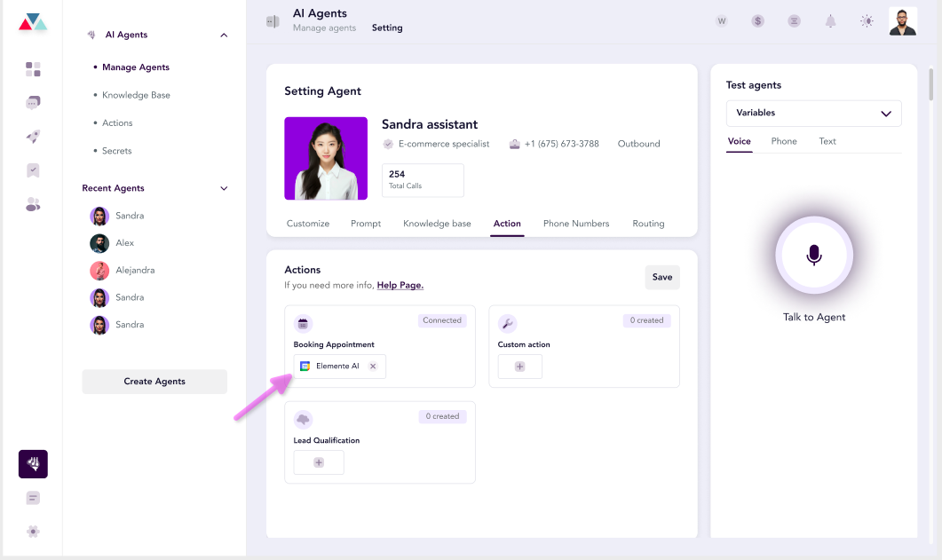This screenshot has width=942, height=560.
Task: Switch to the Customize tab
Action: click(307, 224)
